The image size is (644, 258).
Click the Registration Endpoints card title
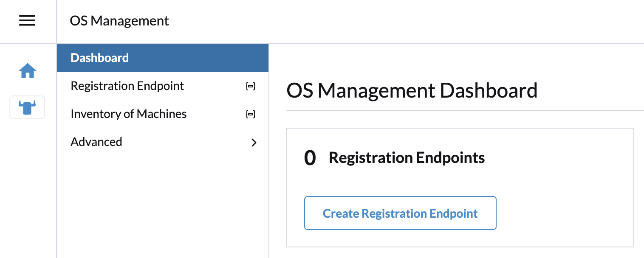(407, 158)
